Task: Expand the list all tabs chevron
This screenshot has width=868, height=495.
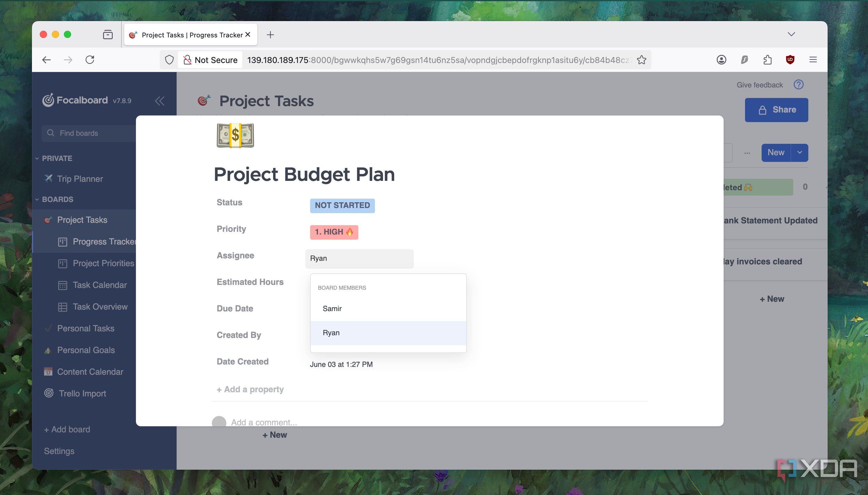Action: [x=791, y=34]
